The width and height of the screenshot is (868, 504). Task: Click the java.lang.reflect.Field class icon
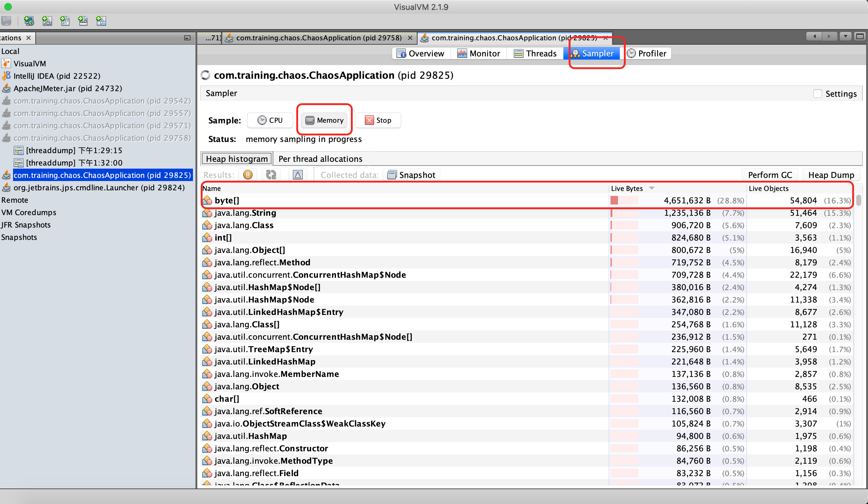click(x=207, y=473)
